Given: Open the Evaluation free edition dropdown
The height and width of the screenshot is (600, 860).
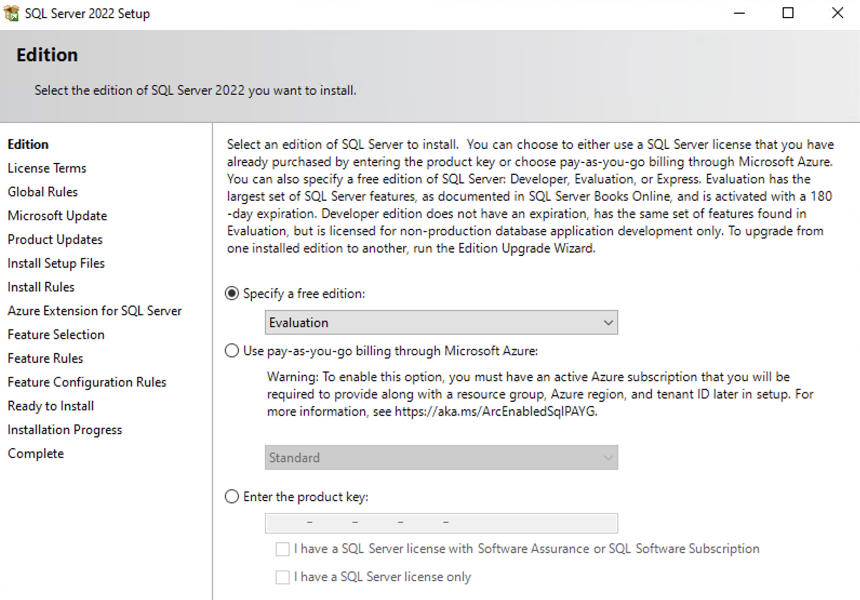Looking at the screenshot, I should [441, 322].
